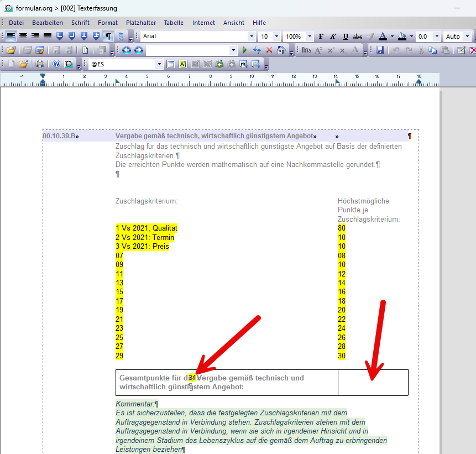Click the justify alignment button
Viewport: 476px width, 454px height.
48,36
